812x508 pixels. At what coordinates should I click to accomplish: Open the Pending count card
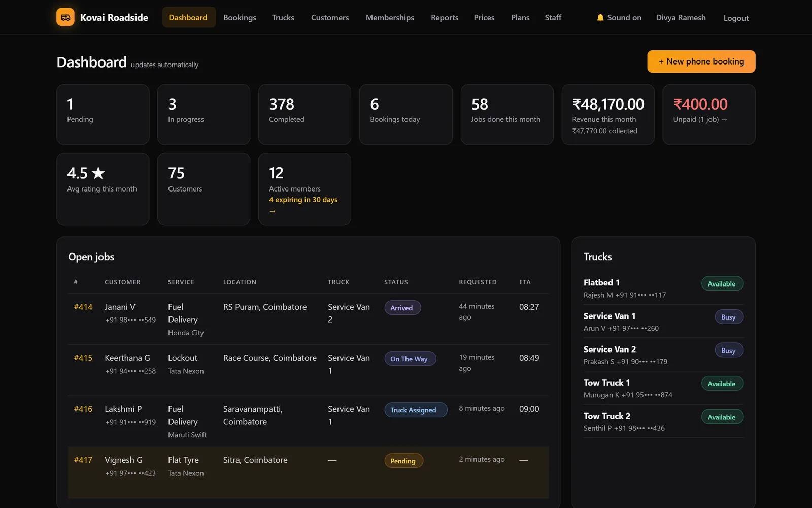103,114
